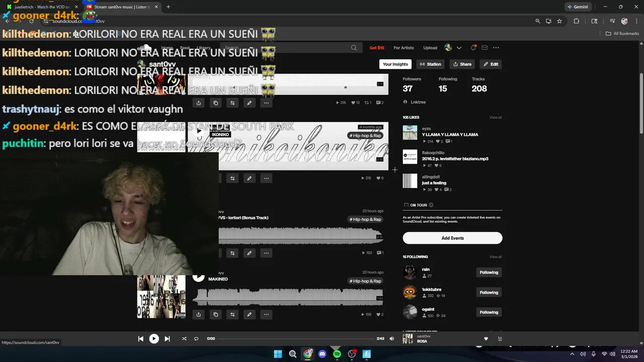
Task: Click the MAKINEO cover artwork
Action: click(162, 297)
